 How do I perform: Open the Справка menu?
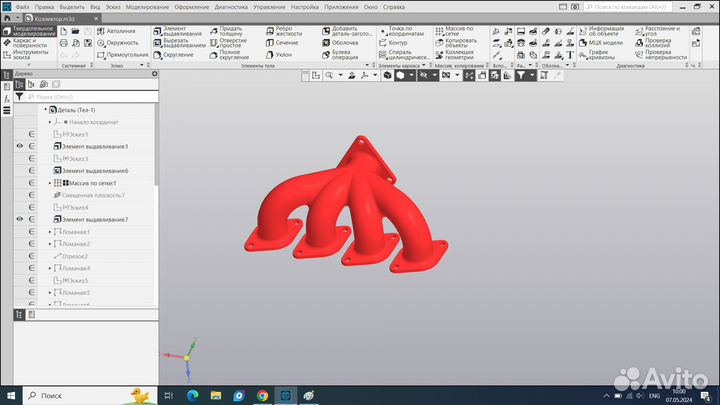click(394, 7)
